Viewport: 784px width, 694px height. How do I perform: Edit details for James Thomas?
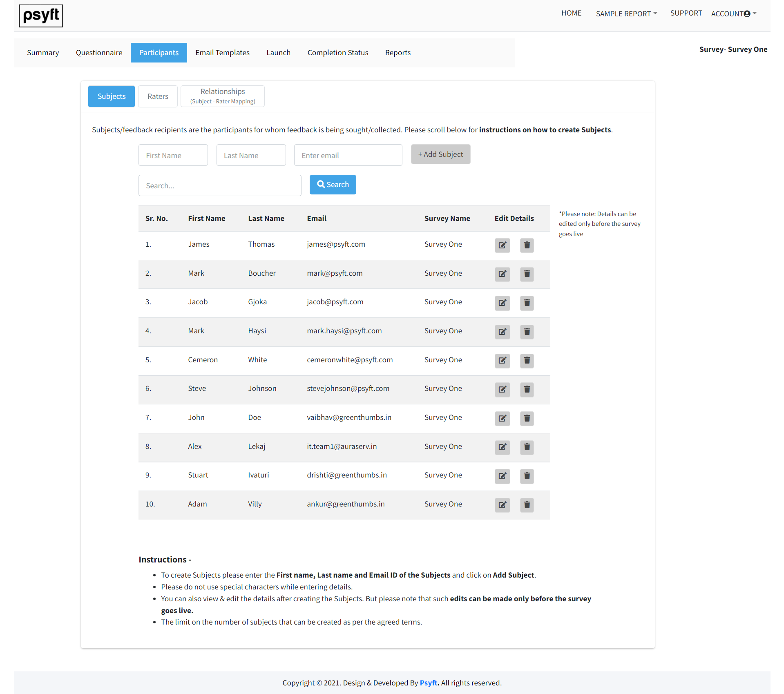502,245
